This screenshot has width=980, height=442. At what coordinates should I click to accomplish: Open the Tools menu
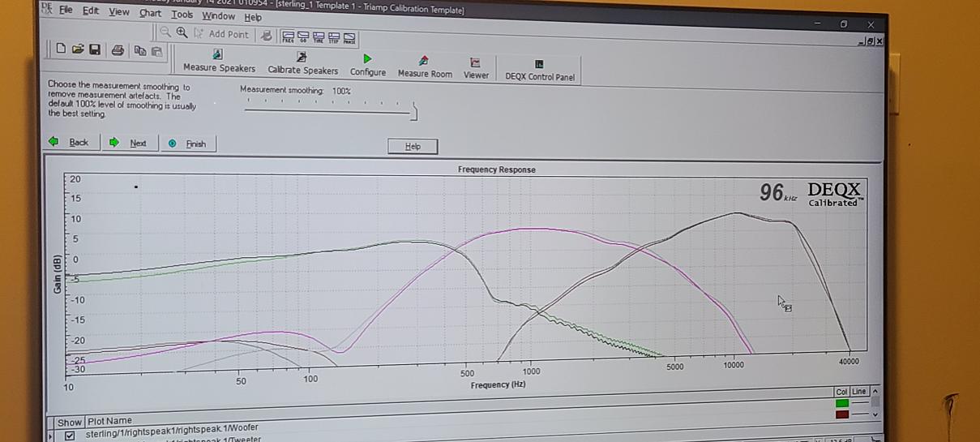click(x=182, y=15)
